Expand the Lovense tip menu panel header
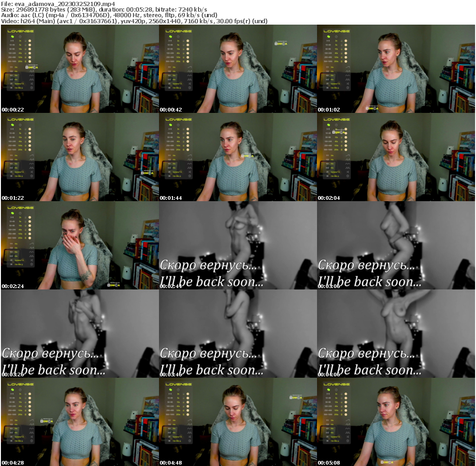This screenshot has height=466, width=476. [x=20, y=31]
